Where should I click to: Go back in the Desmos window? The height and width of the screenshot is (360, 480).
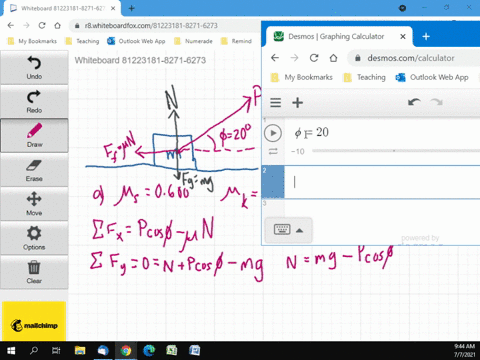coord(275,58)
